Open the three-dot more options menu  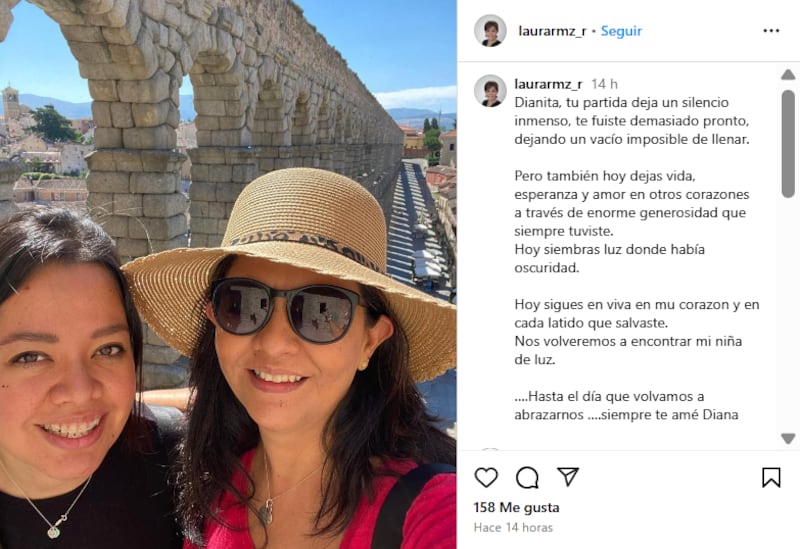coord(771,31)
